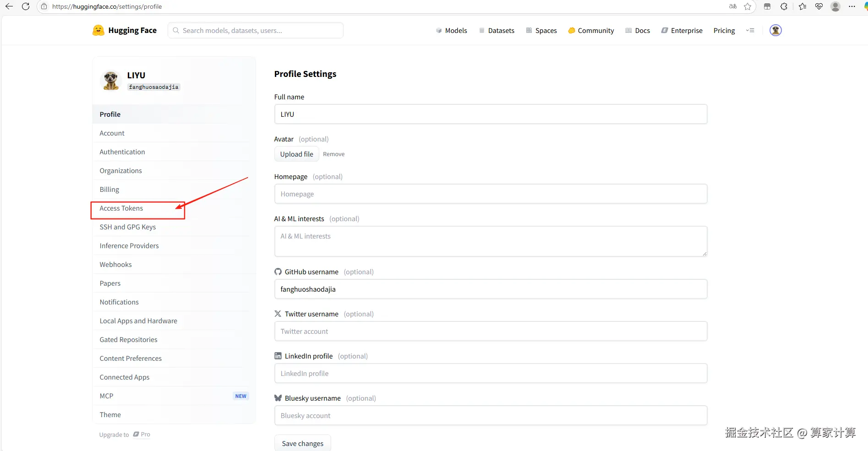Open Notifications settings in sidebar
The height and width of the screenshot is (451, 868).
(174, 302)
